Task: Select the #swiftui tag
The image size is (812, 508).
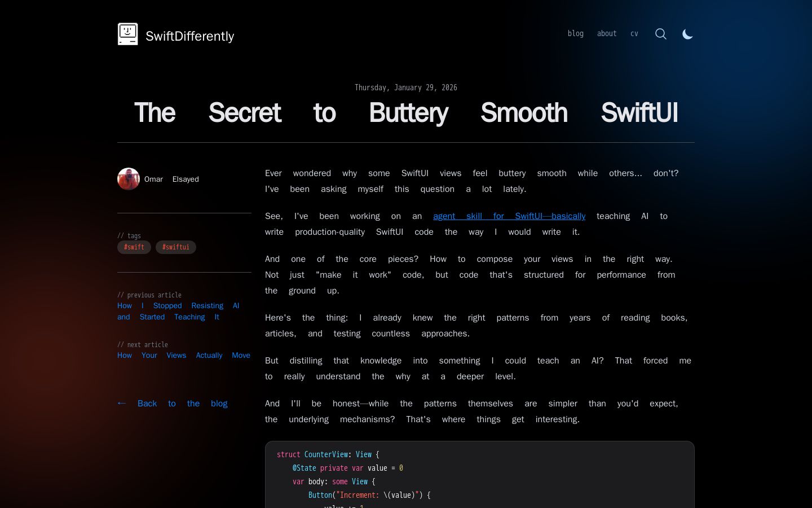Action: pos(176,247)
